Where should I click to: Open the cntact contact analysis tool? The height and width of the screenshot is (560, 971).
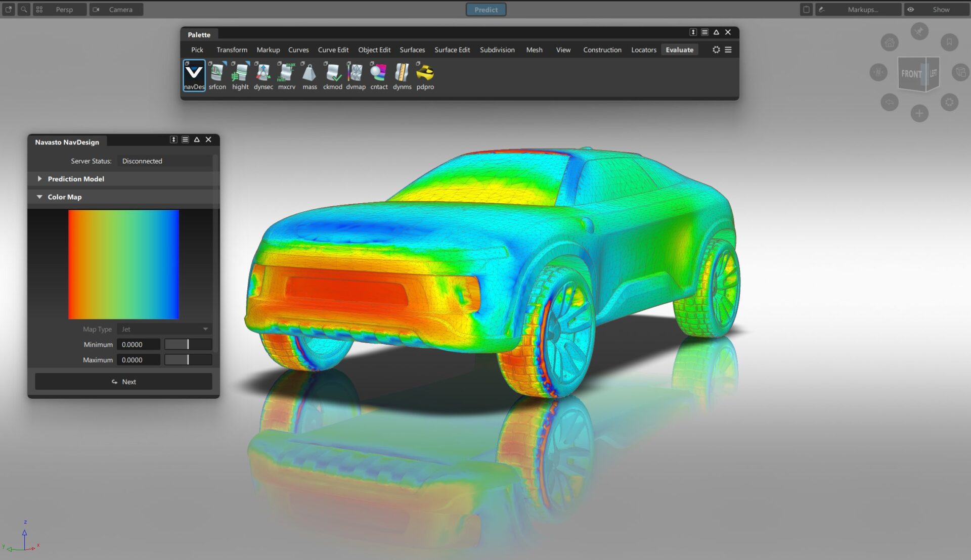click(x=378, y=75)
